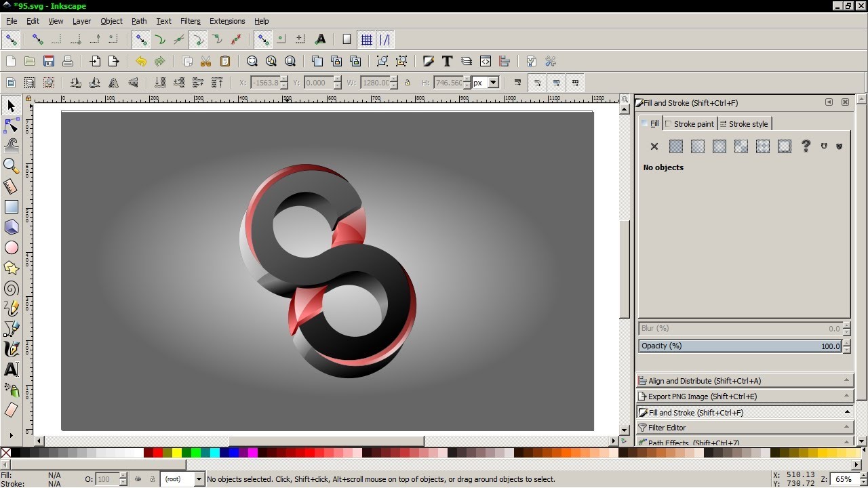Iconify Fill and Stroke dialog arrow button
This screenshot has width=868, height=488.
[829, 102]
